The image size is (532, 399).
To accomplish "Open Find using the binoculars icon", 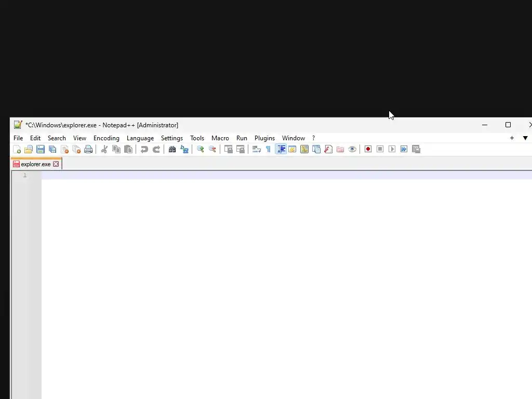I will (x=172, y=149).
